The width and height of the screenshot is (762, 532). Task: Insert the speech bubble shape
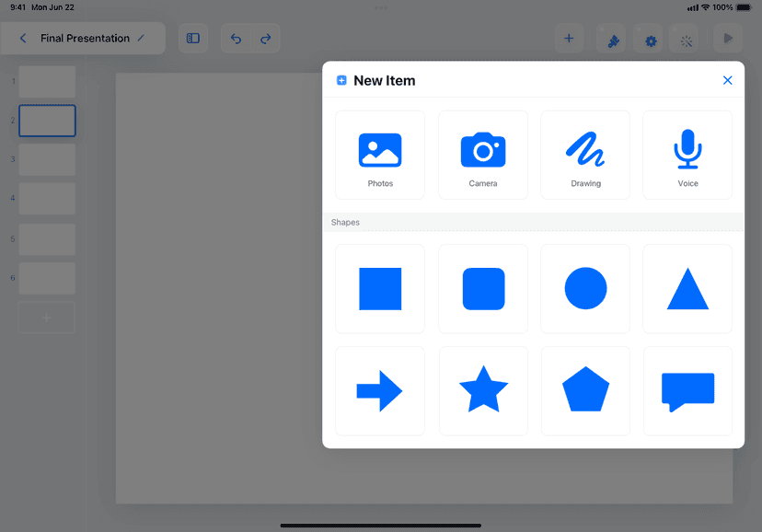click(x=687, y=391)
